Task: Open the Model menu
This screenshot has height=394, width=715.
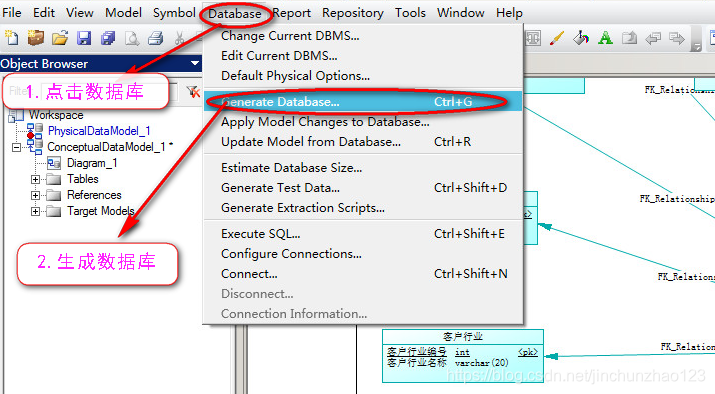Action: (123, 13)
